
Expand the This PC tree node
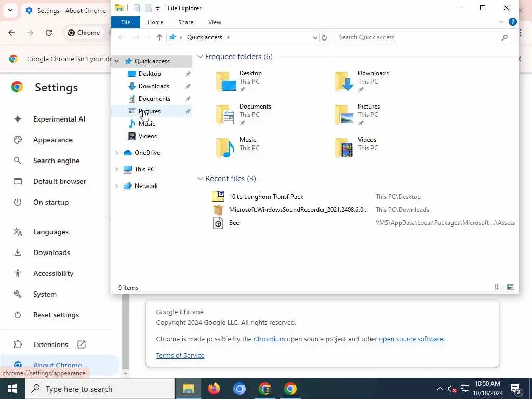[117, 169]
